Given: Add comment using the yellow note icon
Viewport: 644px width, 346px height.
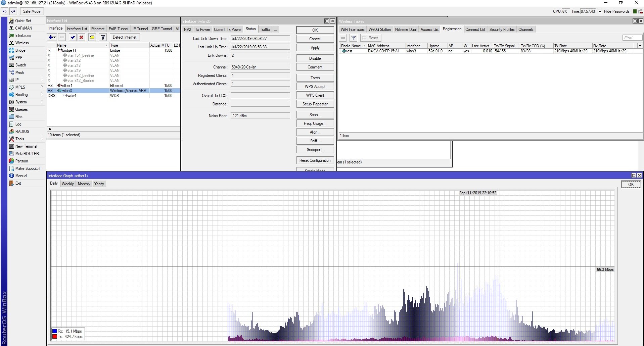Looking at the screenshot, I should point(92,37).
